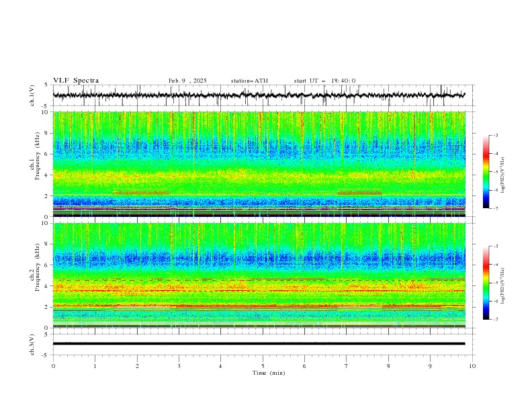Click time axis tick label "4"
532x411 pixels.
tap(221, 366)
